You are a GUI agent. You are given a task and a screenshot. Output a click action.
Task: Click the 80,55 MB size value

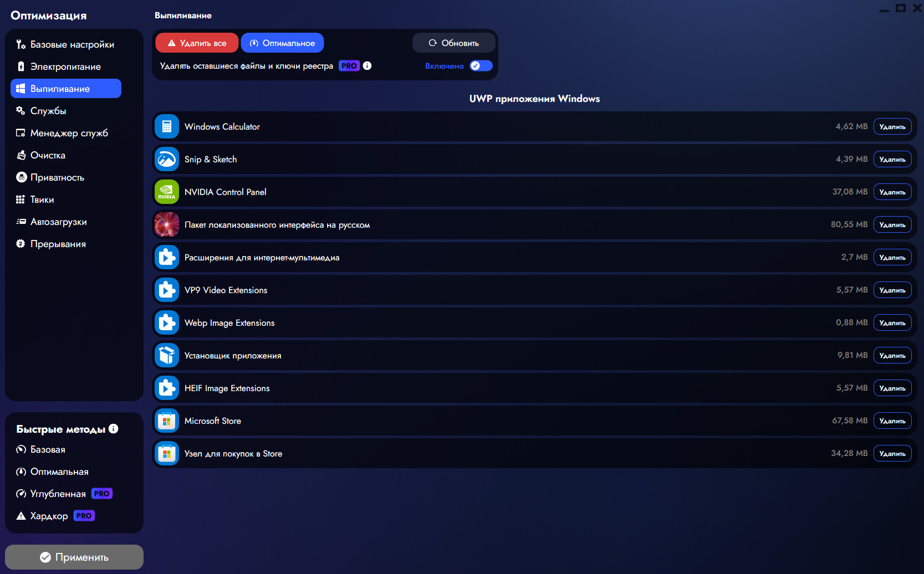(849, 224)
